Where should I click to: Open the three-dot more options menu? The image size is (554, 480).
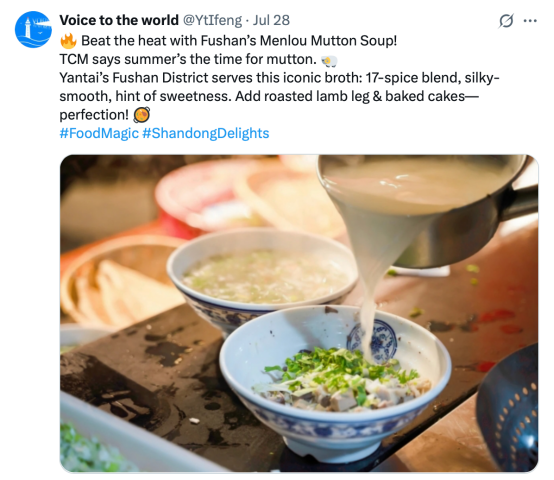(x=530, y=21)
